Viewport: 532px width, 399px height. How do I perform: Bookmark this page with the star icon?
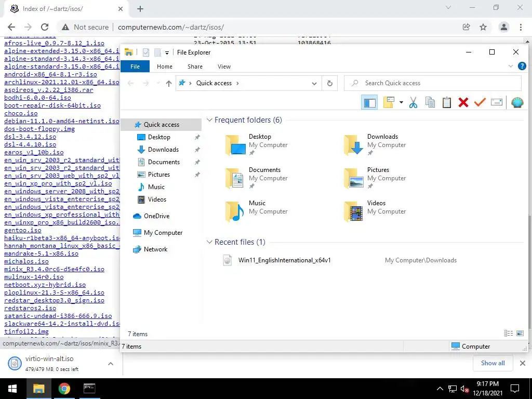tap(483, 27)
